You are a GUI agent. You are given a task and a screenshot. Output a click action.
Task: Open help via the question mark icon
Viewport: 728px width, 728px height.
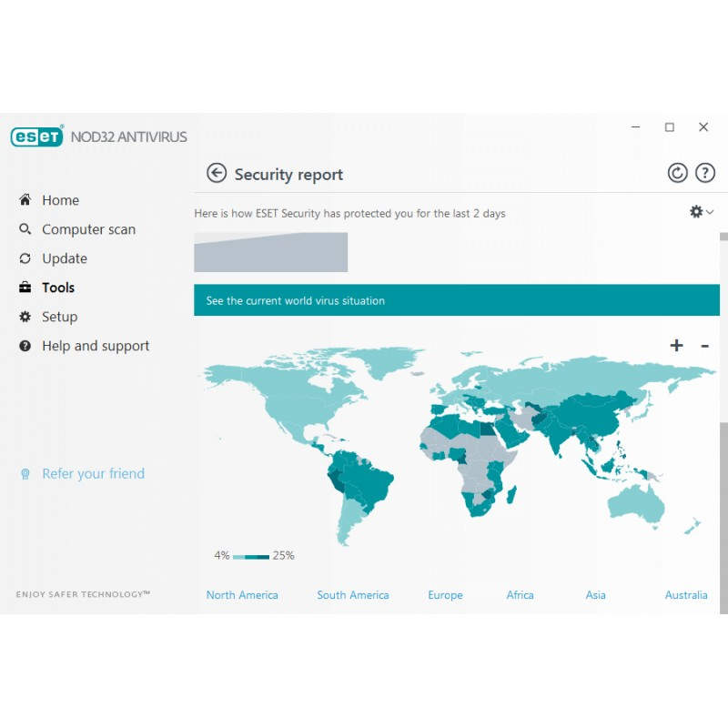tap(705, 173)
